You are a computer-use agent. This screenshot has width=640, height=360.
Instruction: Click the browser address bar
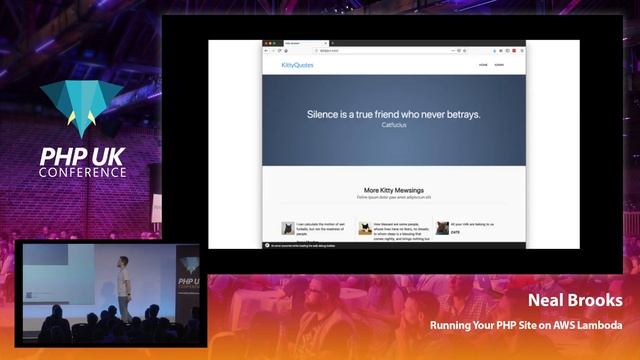pyautogui.click(x=391, y=51)
